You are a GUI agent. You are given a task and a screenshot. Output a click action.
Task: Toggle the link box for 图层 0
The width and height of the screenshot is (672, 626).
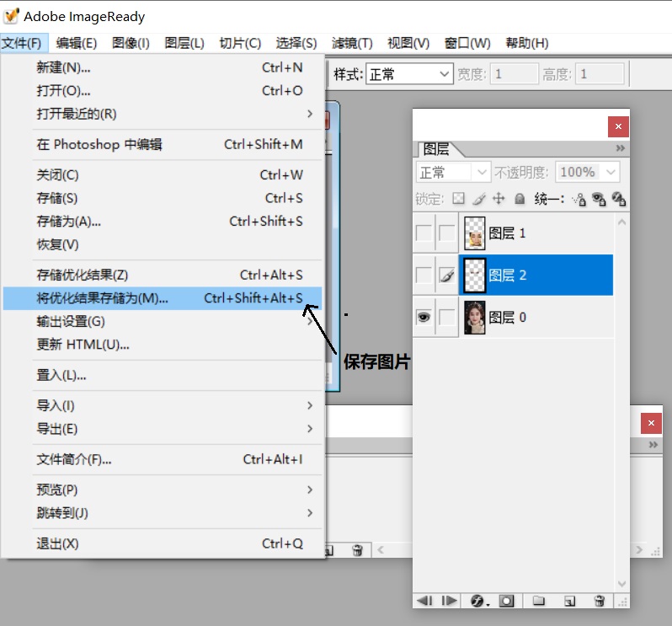(x=445, y=317)
